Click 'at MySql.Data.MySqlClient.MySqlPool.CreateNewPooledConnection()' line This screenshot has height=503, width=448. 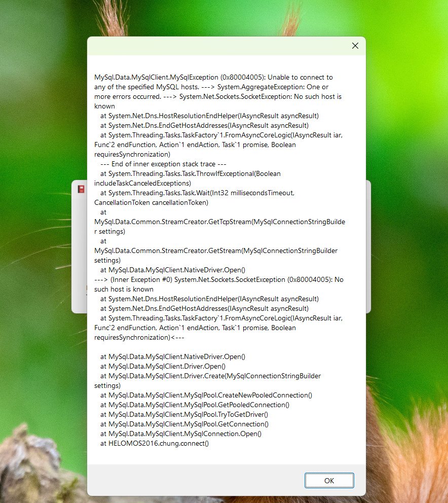(x=206, y=395)
